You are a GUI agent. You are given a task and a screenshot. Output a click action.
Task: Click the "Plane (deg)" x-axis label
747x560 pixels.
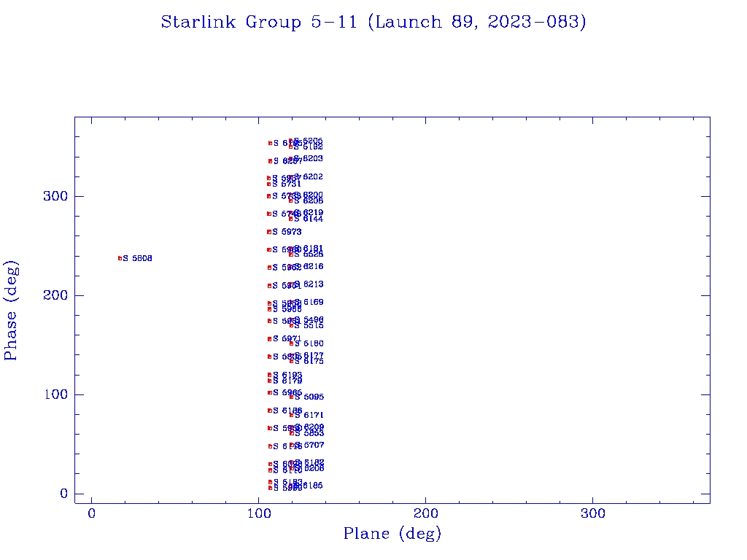[x=392, y=534]
